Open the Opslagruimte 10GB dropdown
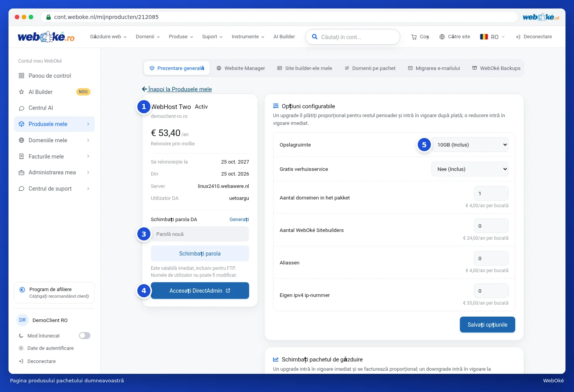574x392 pixels. click(470, 145)
